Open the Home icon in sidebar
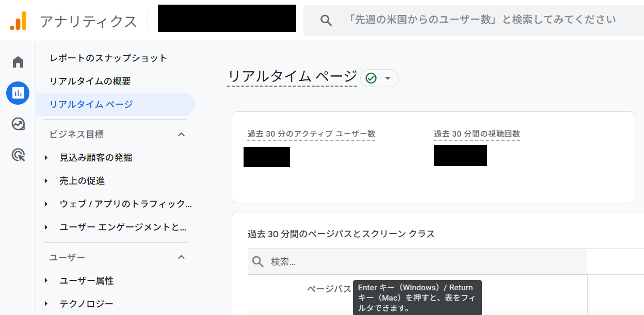Image resolution: width=644 pixels, height=315 pixels. tap(18, 62)
